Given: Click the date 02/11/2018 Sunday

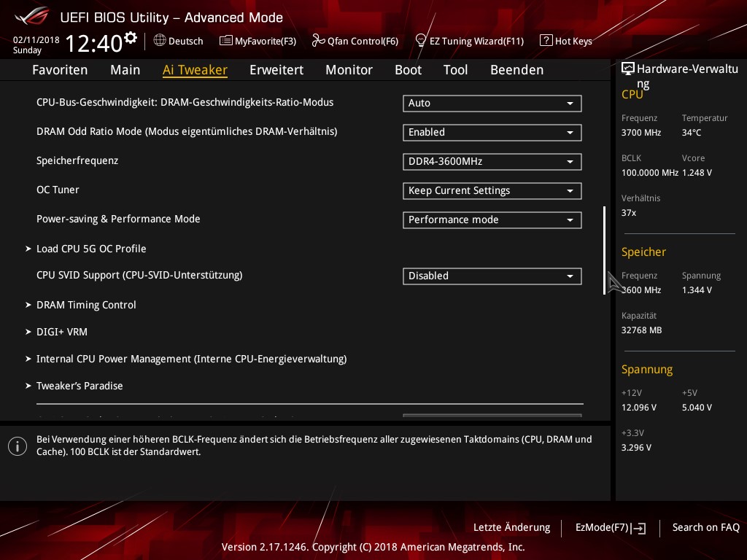Looking at the screenshot, I should [36, 44].
